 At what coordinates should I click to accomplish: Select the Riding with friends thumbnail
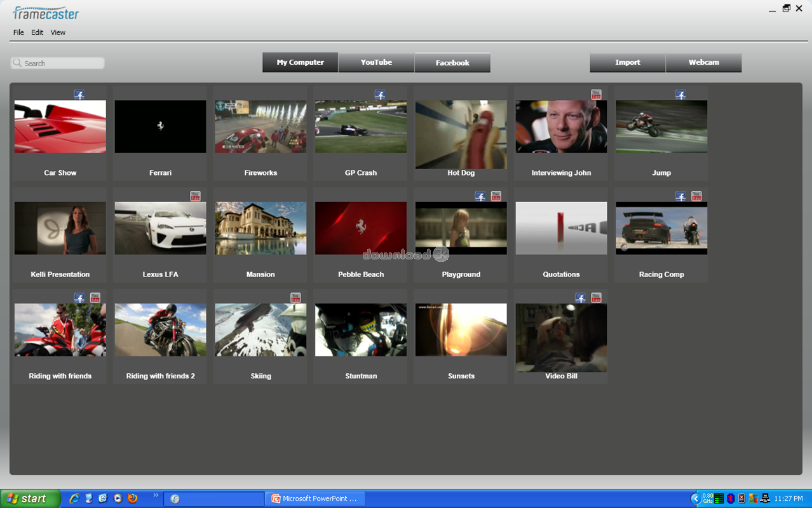tap(60, 330)
